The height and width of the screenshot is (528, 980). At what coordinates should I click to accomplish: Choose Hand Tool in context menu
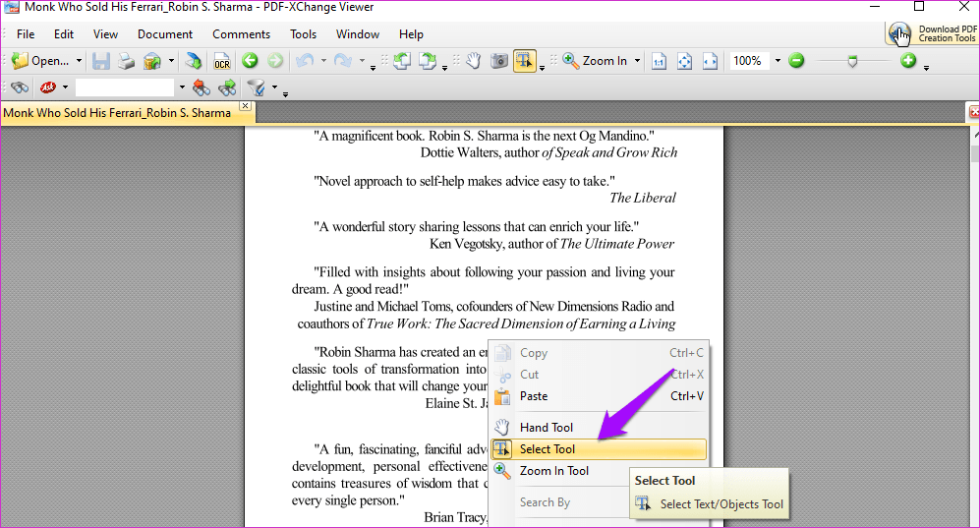point(599,428)
